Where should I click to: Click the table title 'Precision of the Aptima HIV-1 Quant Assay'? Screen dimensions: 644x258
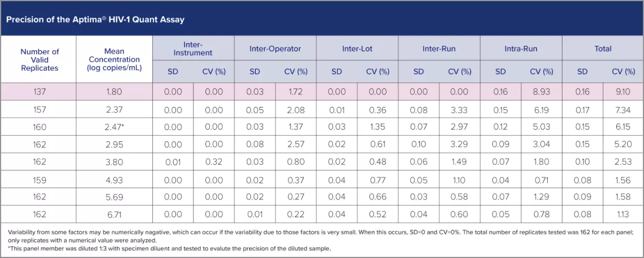(95, 20)
